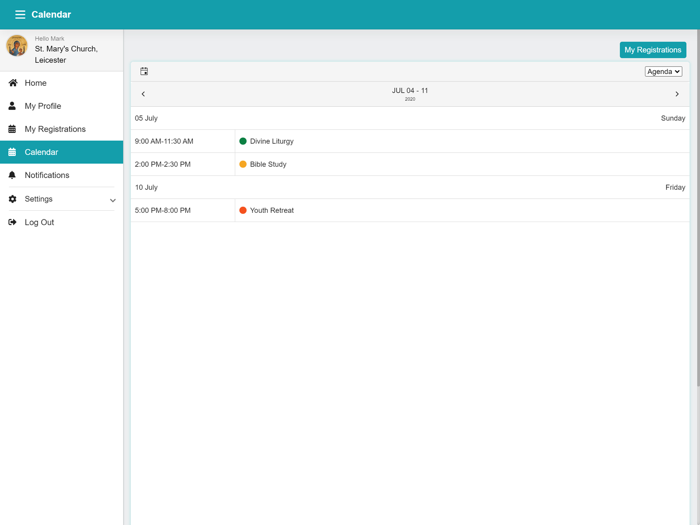Click the JUL 04 - 11 date range
700x525 pixels.
(410, 91)
